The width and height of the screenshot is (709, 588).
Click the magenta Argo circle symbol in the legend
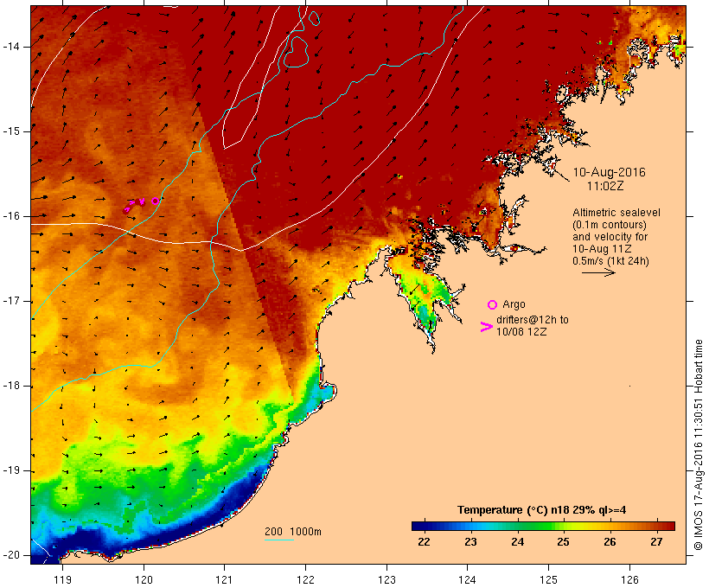[x=493, y=305]
